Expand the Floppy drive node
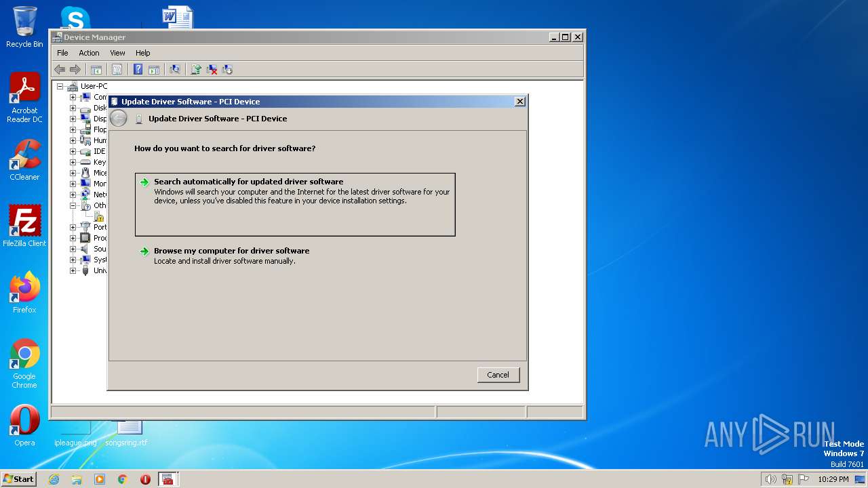This screenshot has width=868, height=488. pos(73,129)
